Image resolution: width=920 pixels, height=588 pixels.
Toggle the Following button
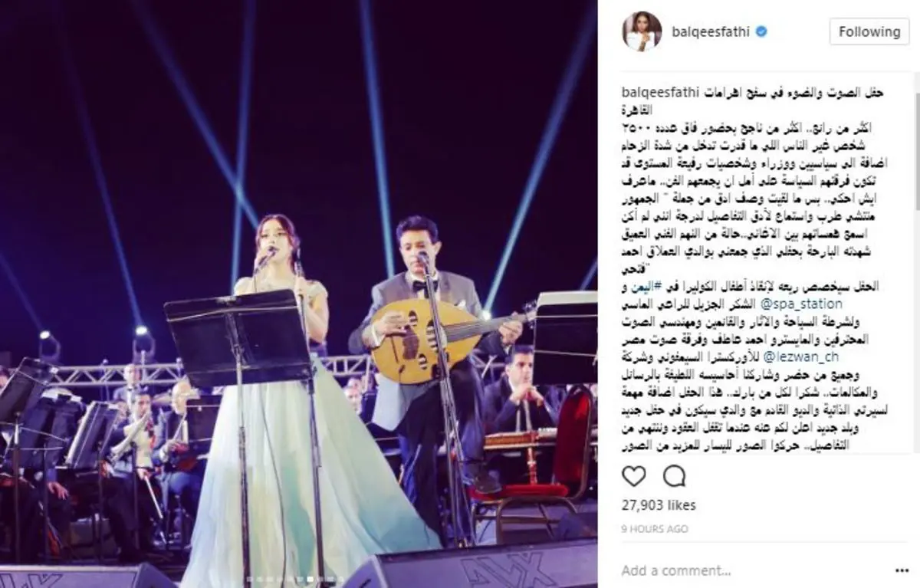(x=869, y=31)
